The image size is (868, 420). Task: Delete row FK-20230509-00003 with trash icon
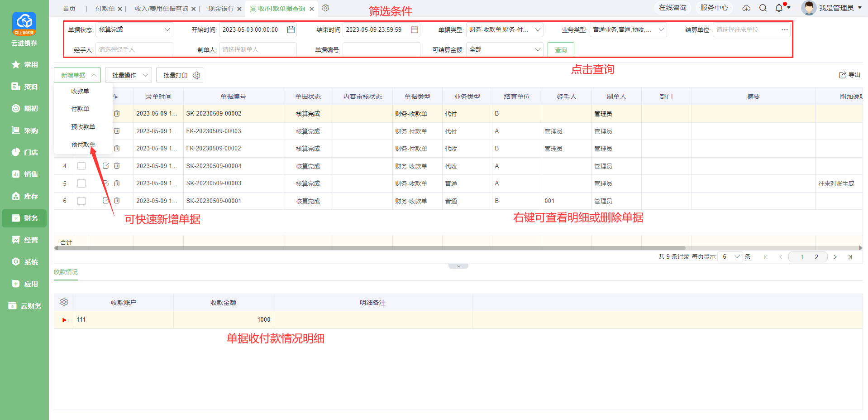[x=117, y=131]
